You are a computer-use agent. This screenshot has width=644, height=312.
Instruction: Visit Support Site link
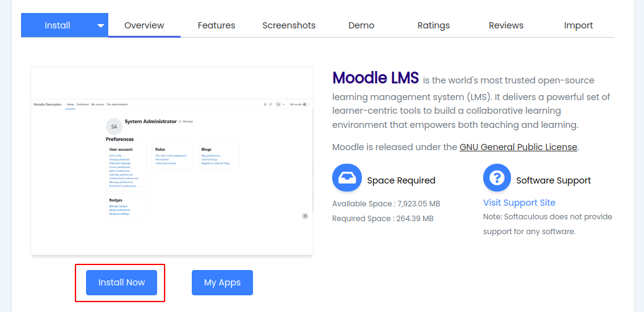point(519,203)
